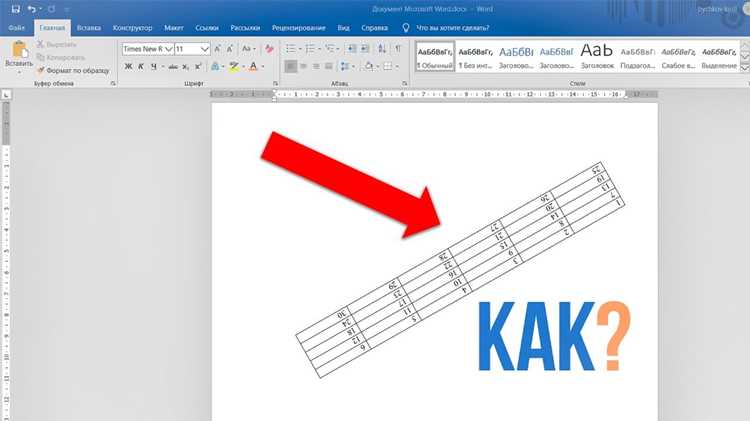Viewport: 750px width, 421px height.
Task: Click the Что вы хотите сделать search field
Action: click(x=452, y=28)
